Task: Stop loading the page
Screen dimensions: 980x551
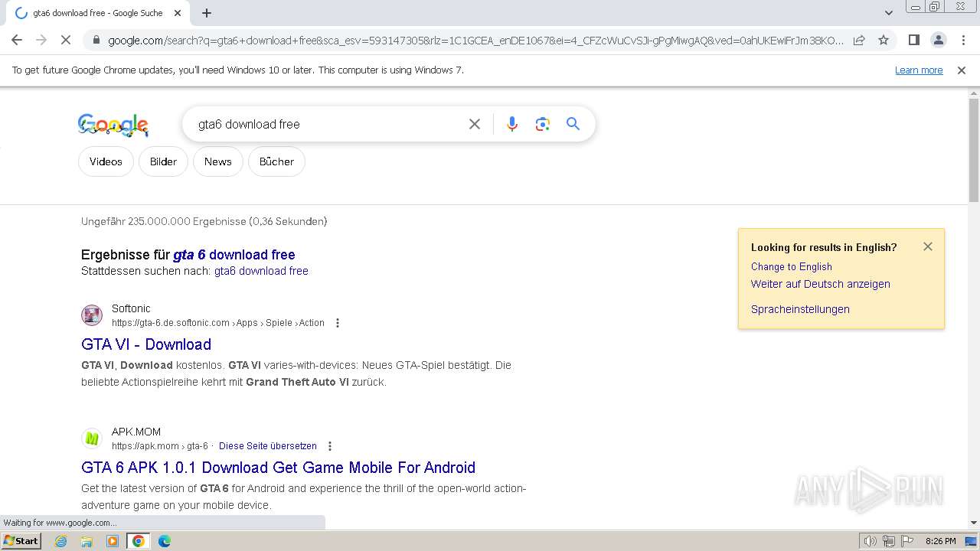Action: (x=66, y=40)
